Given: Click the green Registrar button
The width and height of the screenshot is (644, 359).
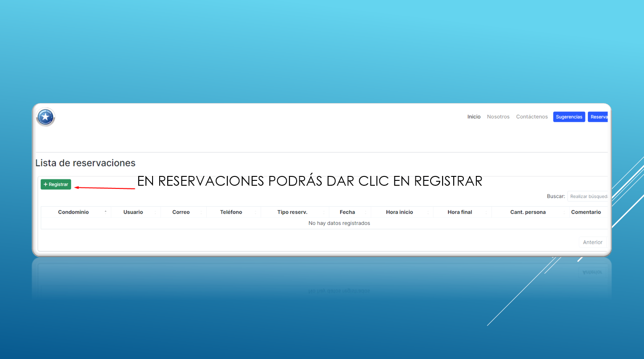Looking at the screenshot, I should (56, 184).
